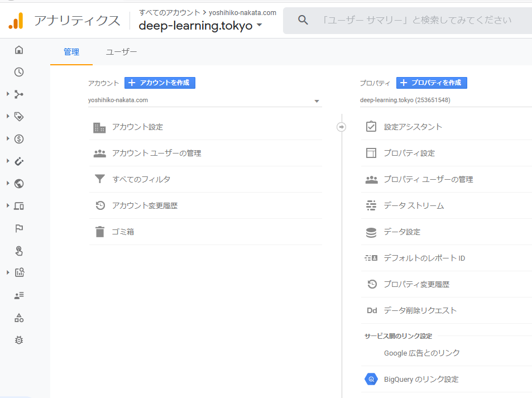Image resolution: width=532 pixels, height=398 pixels.
Task: Expand the arrow beside the analysis chart icon
Action: (x=8, y=272)
